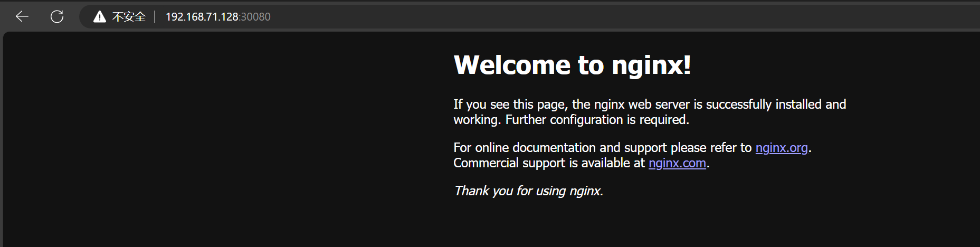This screenshot has height=247, width=980.
Task: Focus the address bar URL 192.168.71.128:30080
Action: (218, 17)
